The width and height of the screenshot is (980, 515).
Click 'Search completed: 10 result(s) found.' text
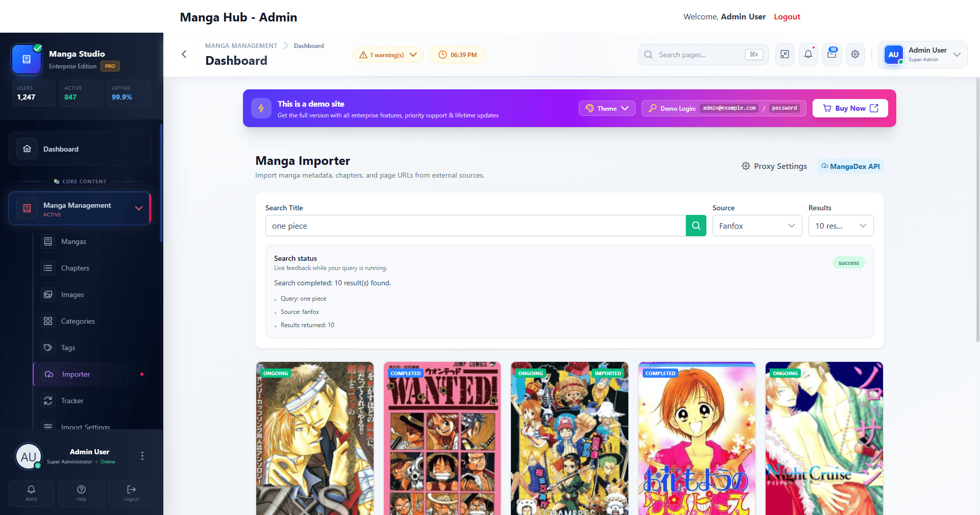coord(332,283)
